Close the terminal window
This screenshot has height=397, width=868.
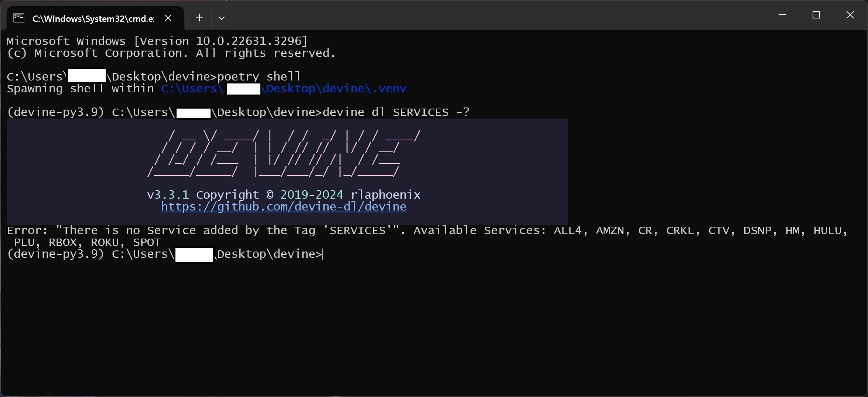coord(850,15)
